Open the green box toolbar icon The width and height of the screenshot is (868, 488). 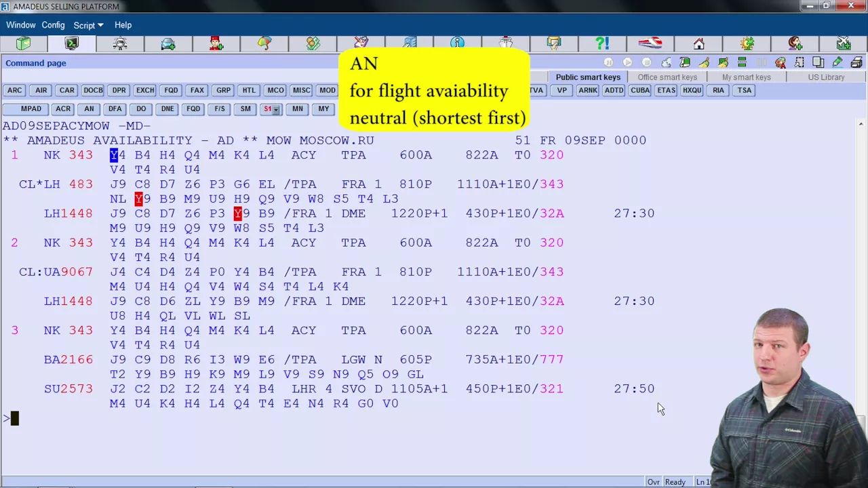pos(24,43)
